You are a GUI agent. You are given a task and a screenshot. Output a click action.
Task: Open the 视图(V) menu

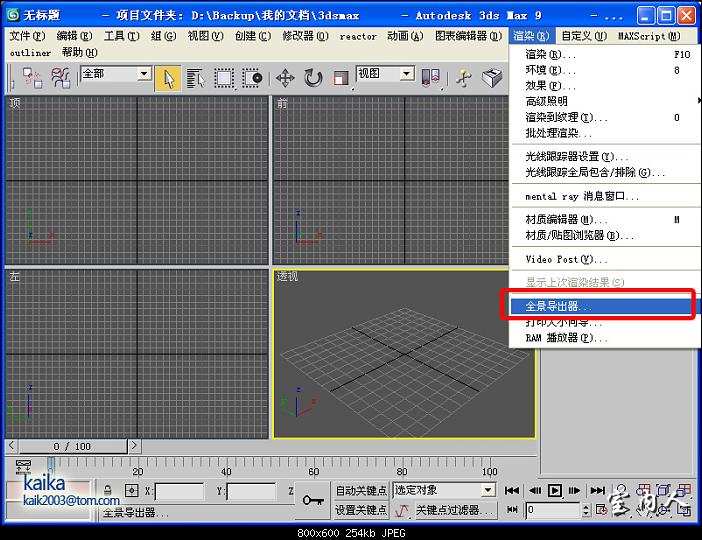[x=205, y=36]
